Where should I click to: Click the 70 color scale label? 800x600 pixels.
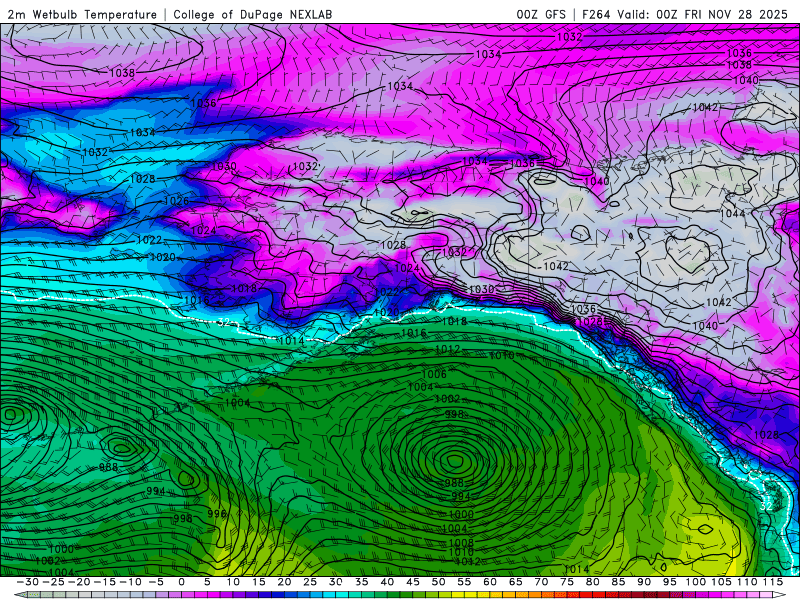coord(541,582)
